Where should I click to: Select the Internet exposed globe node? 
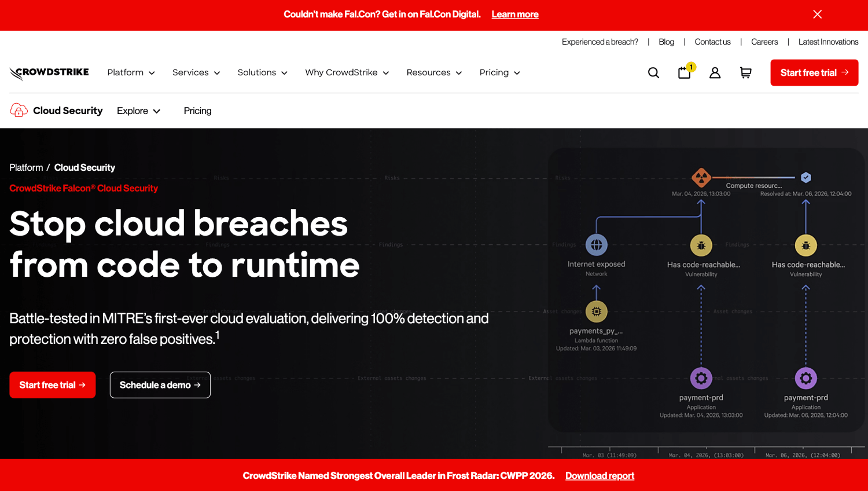tap(597, 245)
